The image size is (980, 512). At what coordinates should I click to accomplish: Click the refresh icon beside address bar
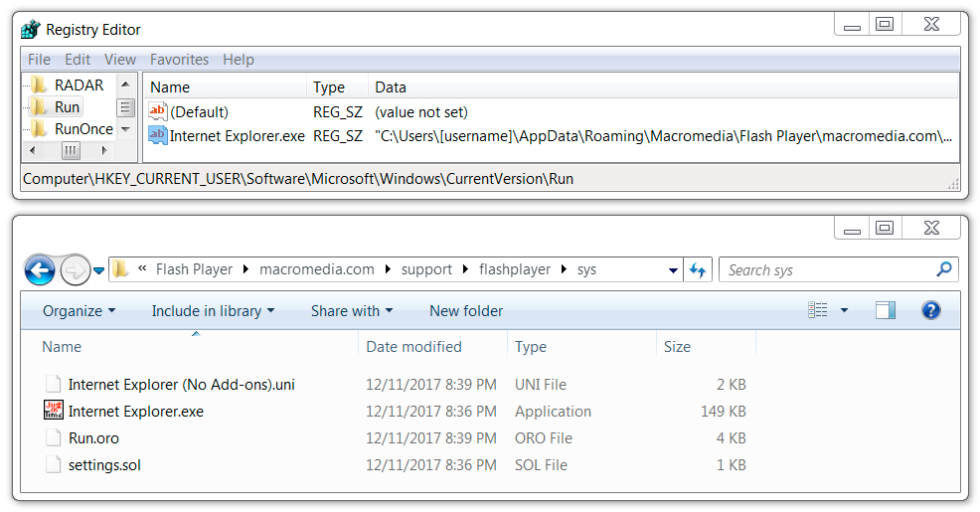point(698,270)
